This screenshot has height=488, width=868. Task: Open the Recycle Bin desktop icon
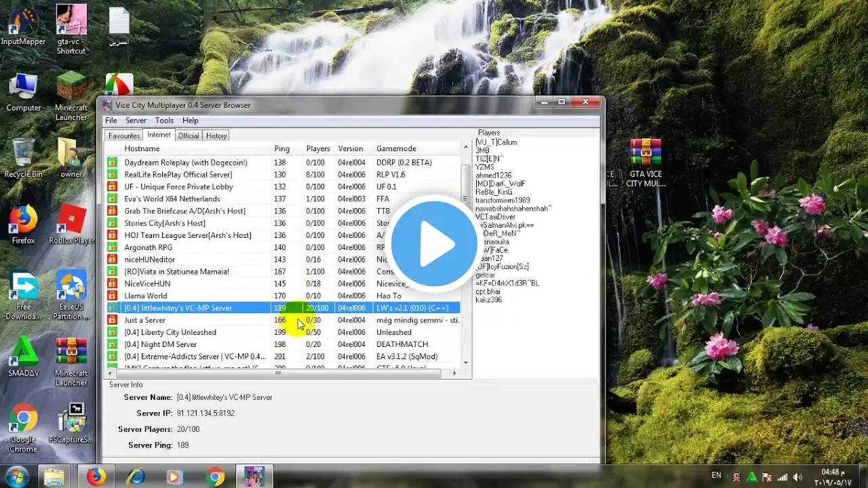pyautogui.click(x=23, y=159)
